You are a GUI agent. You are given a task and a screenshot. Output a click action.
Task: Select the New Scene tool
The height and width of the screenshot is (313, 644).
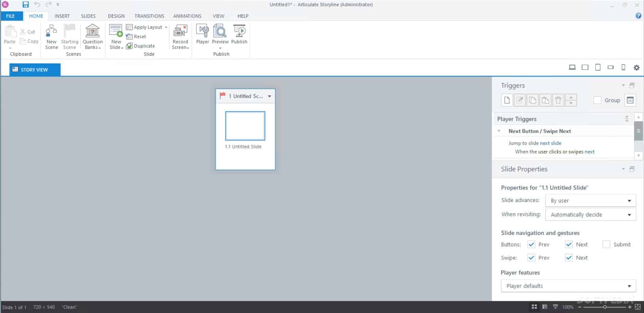(x=51, y=36)
